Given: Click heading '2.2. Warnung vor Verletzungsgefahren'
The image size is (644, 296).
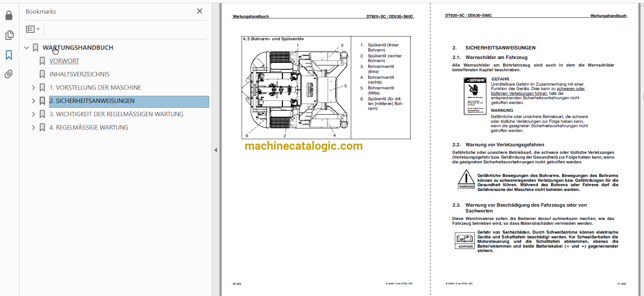Looking at the screenshot, I should 498,145.
